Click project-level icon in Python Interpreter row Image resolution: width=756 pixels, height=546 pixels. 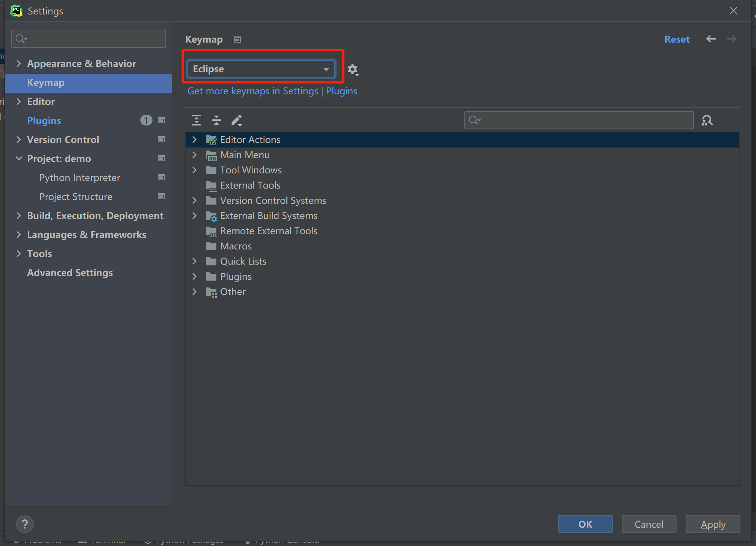click(x=161, y=177)
